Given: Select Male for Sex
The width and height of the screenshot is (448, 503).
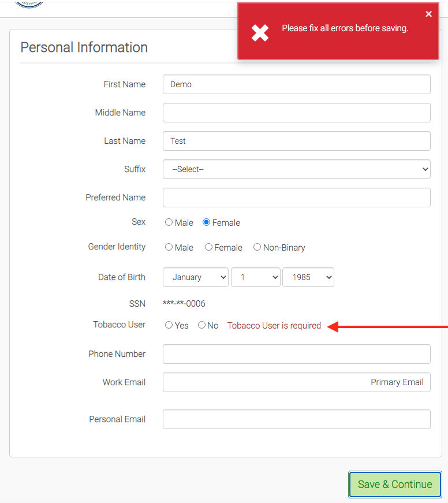Looking at the screenshot, I should 169,222.
